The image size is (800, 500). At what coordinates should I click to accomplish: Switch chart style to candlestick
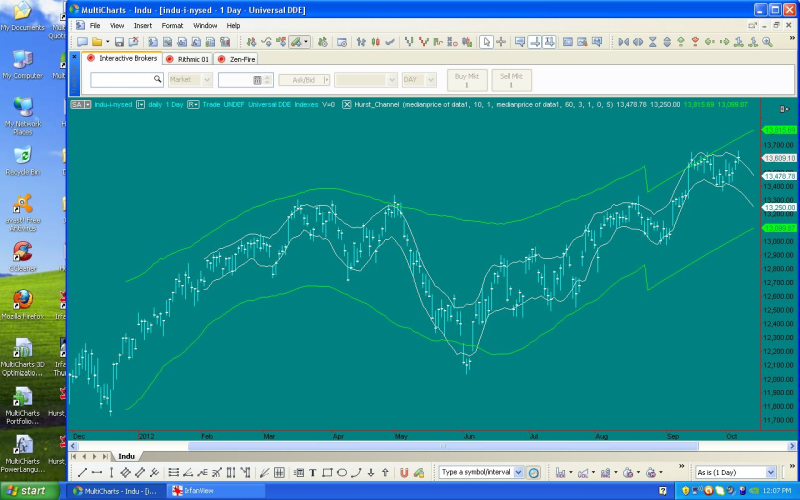tap(376, 42)
